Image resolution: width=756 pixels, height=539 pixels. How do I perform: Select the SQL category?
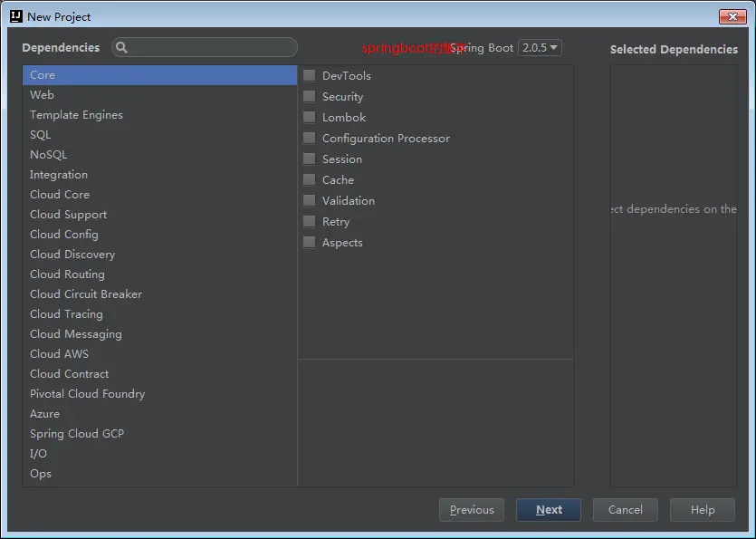[x=159, y=135]
